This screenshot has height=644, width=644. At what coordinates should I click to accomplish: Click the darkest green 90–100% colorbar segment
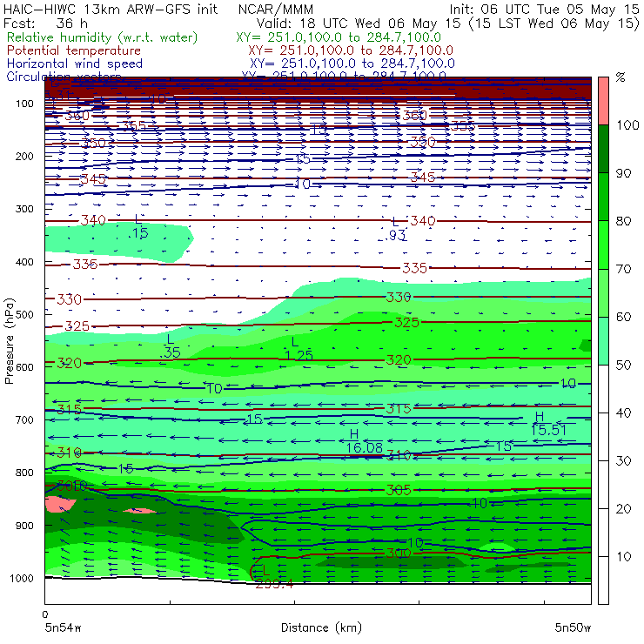603,149
